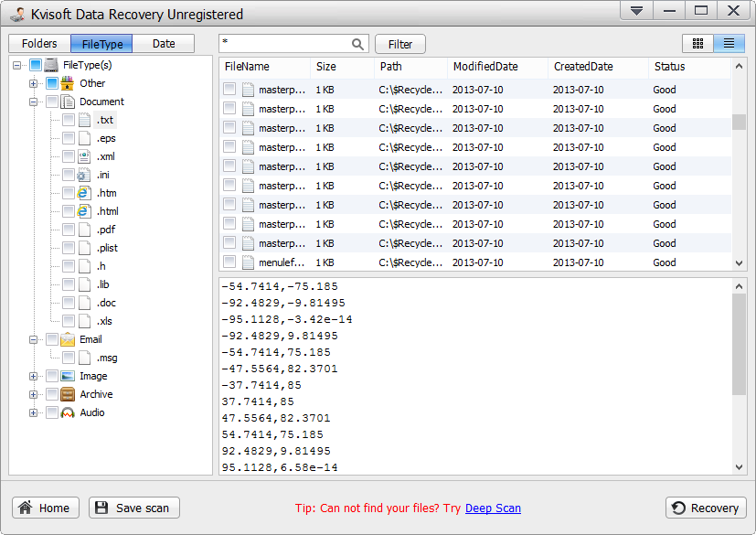Click the Document category icon

tap(68, 102)
